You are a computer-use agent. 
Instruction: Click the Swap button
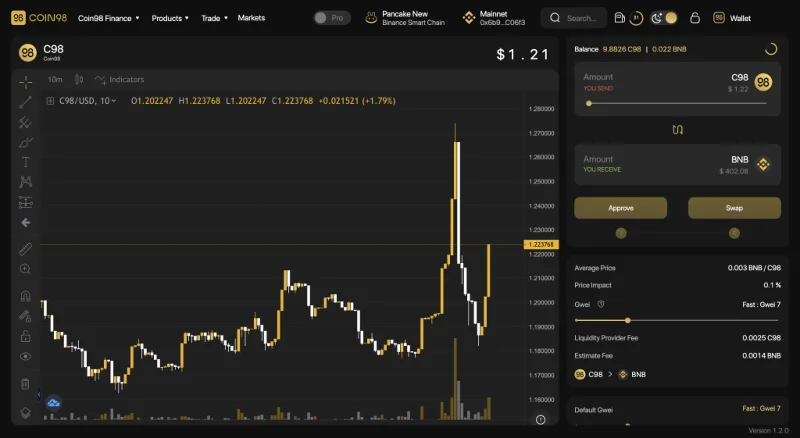(x=734, y=208)
